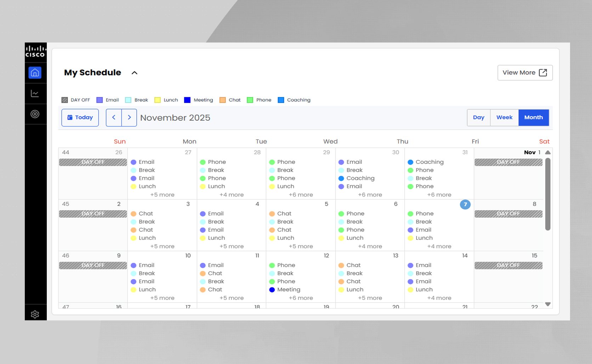592x364 pixels.
Task: Open the Home icon in sidebar
Action: tap(35, 73)
